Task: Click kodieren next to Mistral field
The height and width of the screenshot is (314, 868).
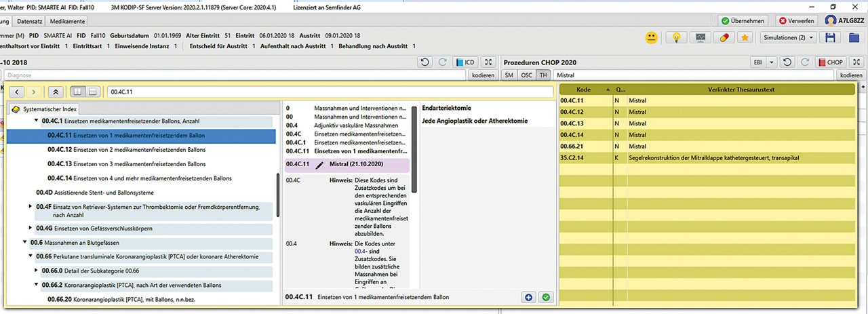Action: click(850, 75)
